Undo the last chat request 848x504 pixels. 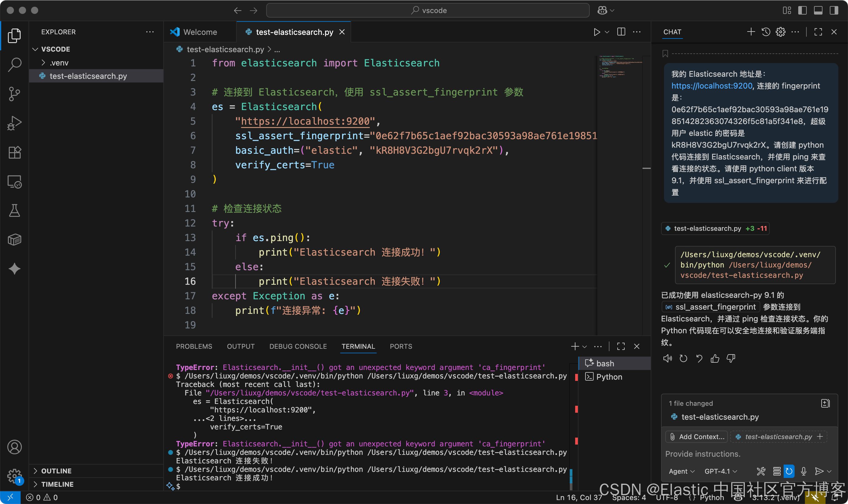pos(699,359)
